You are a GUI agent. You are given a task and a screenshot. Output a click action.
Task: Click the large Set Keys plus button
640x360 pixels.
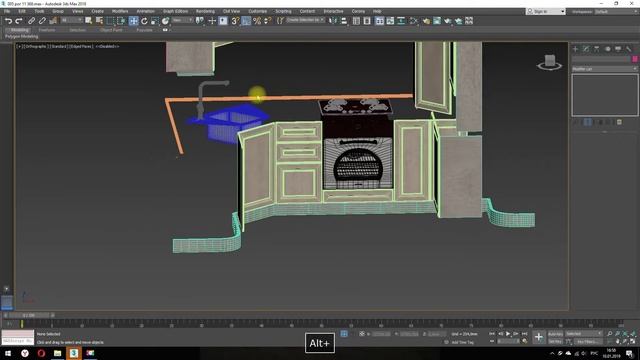(539, 337)
